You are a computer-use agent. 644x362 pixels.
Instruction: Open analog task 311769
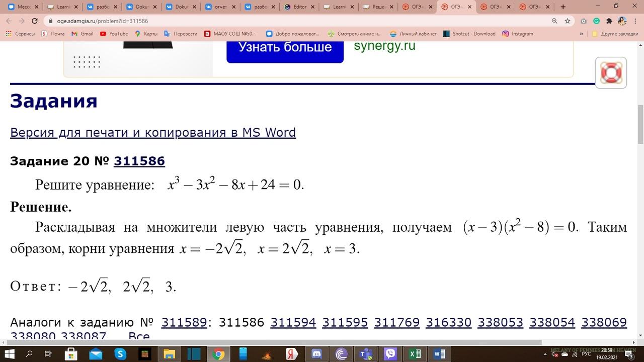(397, 322)
